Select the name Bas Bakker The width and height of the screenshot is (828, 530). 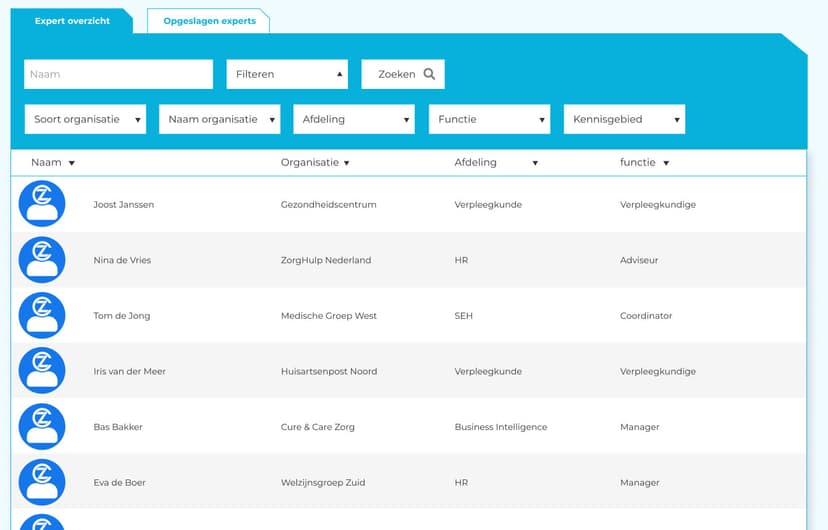pyautogui.click(x=118, y=427)
